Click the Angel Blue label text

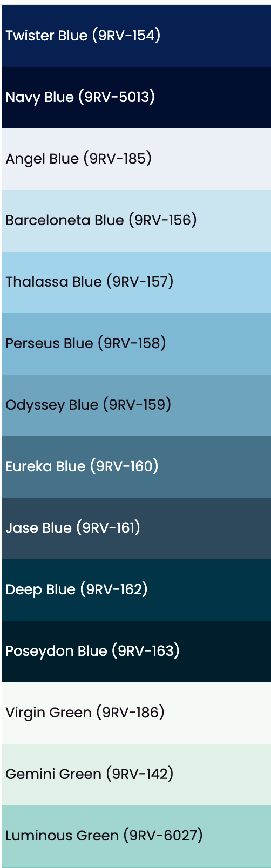click(79, 159)
